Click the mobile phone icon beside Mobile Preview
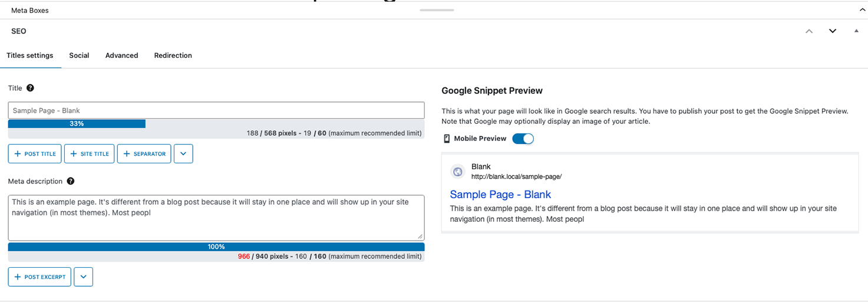 446,139
